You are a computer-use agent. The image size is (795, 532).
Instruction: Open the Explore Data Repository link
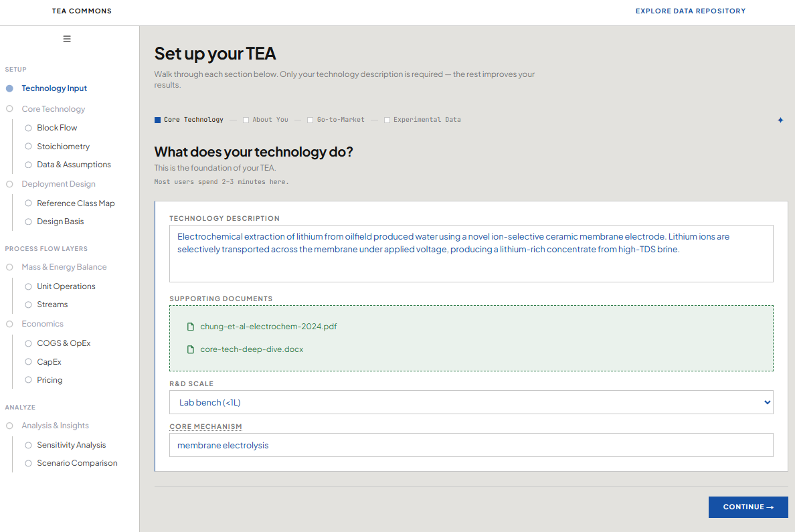pos(690,11)
